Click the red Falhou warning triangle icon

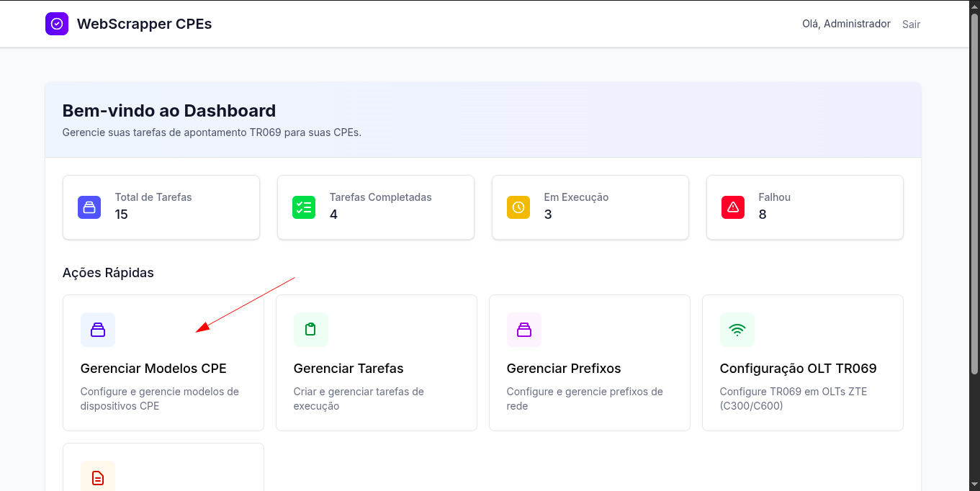[733, 207]
